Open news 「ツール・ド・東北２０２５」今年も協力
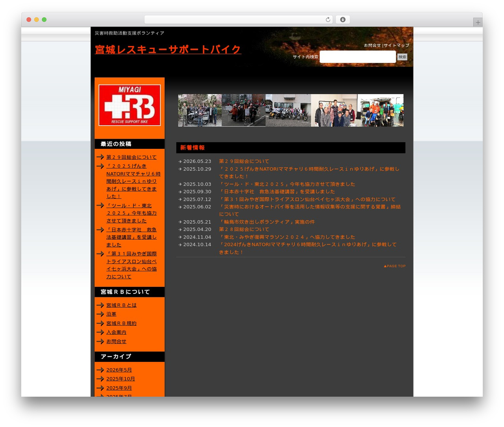 tap(287, 184)
